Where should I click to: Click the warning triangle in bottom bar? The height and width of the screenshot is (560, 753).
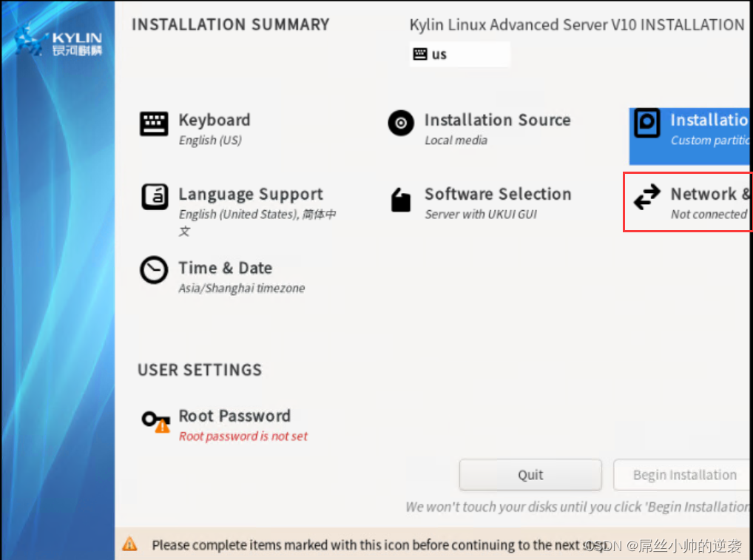(x=129, y=544)
